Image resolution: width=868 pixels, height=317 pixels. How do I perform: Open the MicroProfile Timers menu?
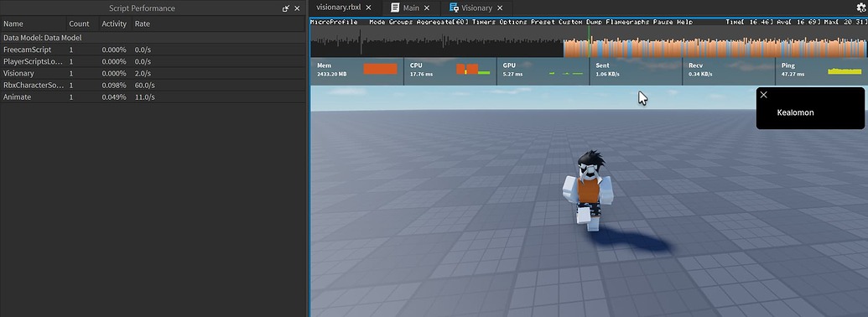pos(484,22)
